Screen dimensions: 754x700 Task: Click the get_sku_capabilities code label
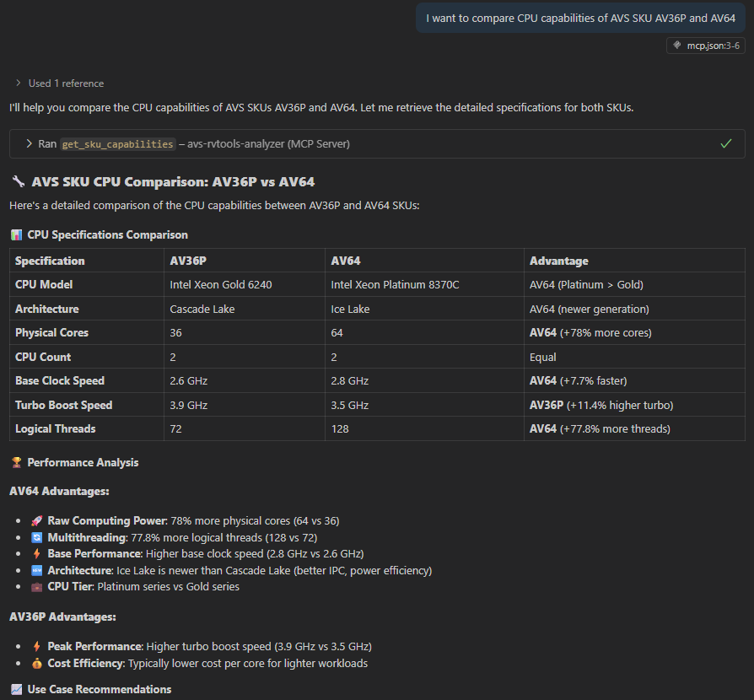[117, 143]
